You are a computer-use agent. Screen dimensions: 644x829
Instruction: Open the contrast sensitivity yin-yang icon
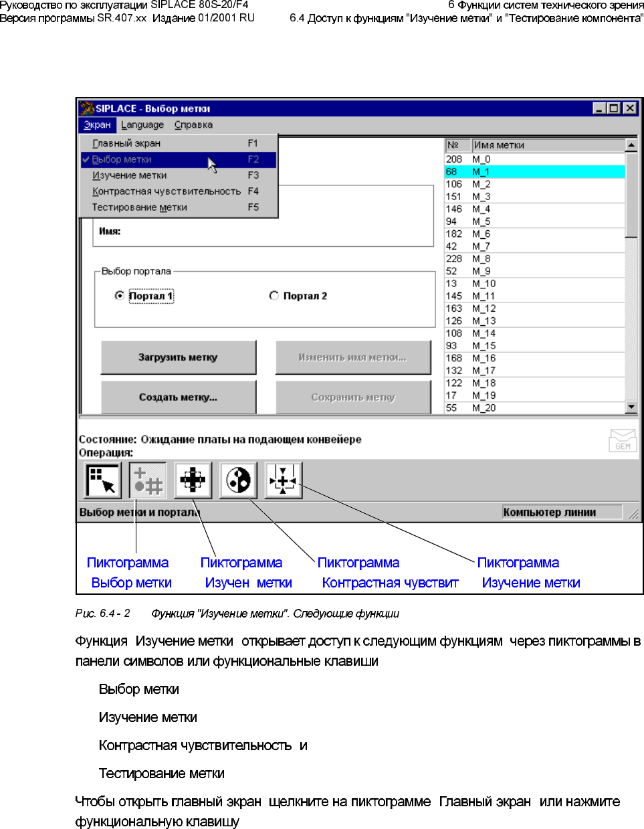[x=239, y=480]
